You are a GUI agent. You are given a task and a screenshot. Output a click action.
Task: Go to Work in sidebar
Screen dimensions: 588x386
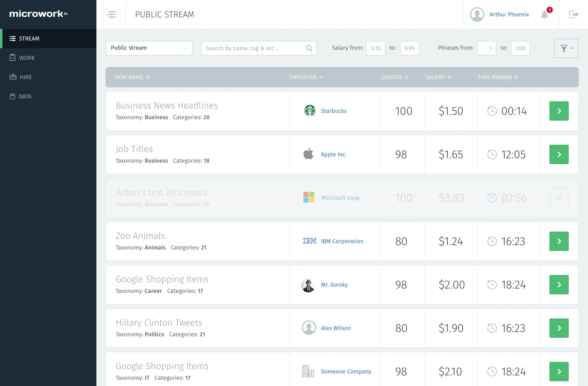click(27, 58)
